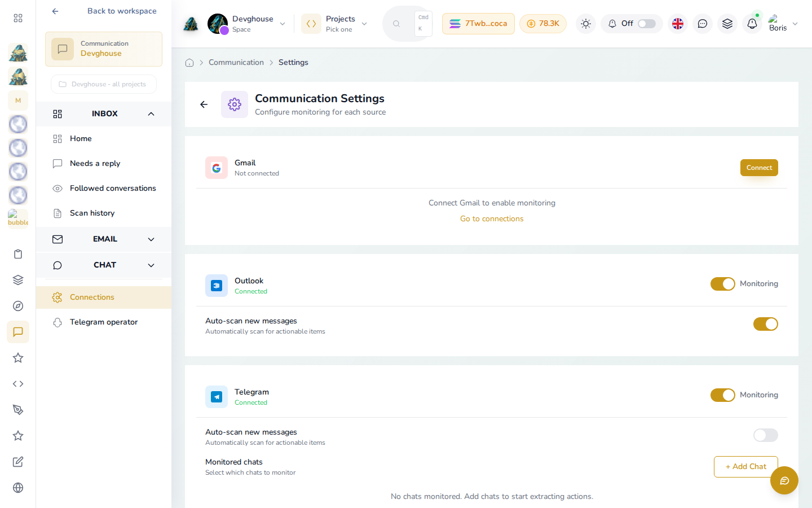Follow the Go to connections link
812x508 pixels.
pyautogui.click(x=492, y=219)
